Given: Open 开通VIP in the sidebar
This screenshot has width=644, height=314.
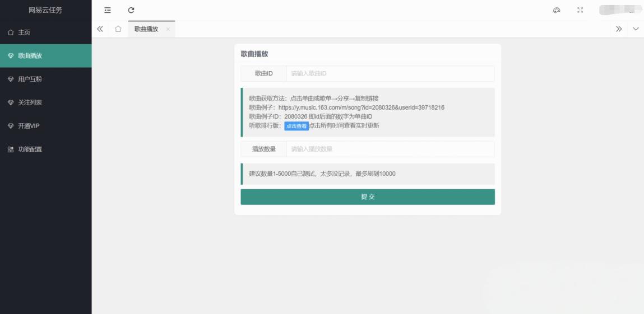Looking at the screenshot, I should point(45,126).
